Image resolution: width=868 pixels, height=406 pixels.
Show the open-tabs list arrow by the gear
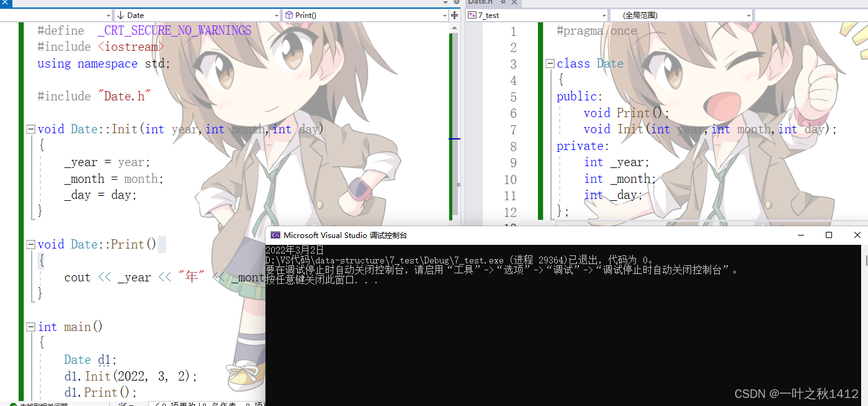pos(445,2)
